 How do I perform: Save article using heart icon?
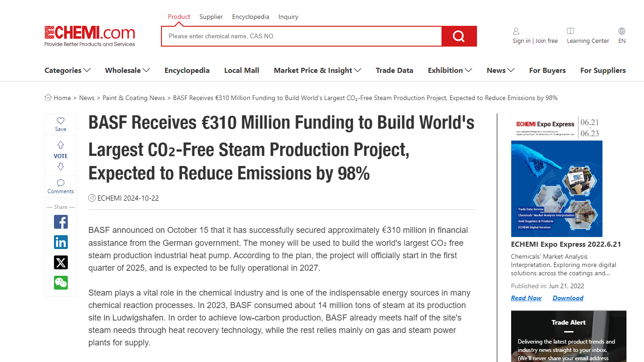coord(60,121)
